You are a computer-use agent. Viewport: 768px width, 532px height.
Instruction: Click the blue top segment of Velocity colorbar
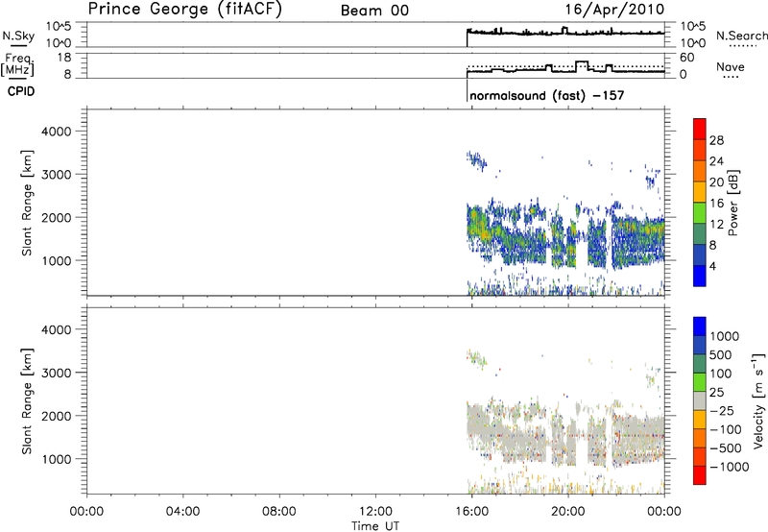(x=700, y=326)
